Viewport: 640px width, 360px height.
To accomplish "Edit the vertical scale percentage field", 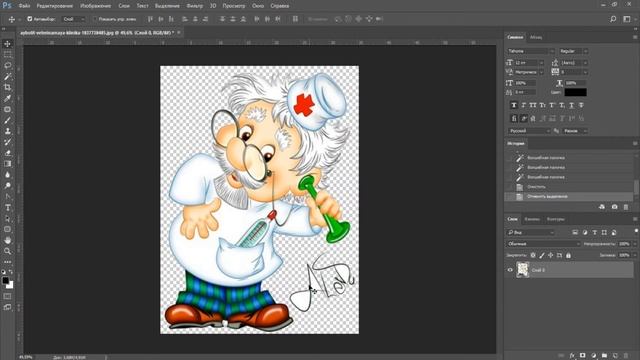I will [x=526, y=83].
